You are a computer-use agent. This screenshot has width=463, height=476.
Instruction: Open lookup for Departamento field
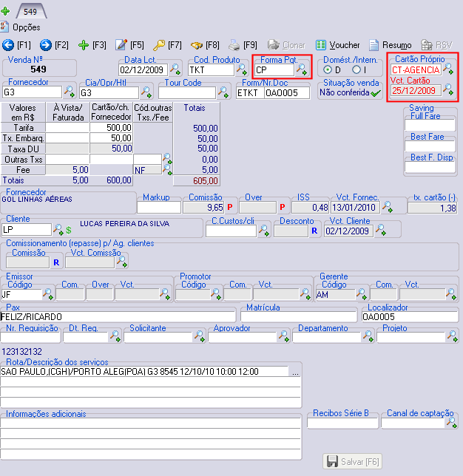[x=368, y=336]
